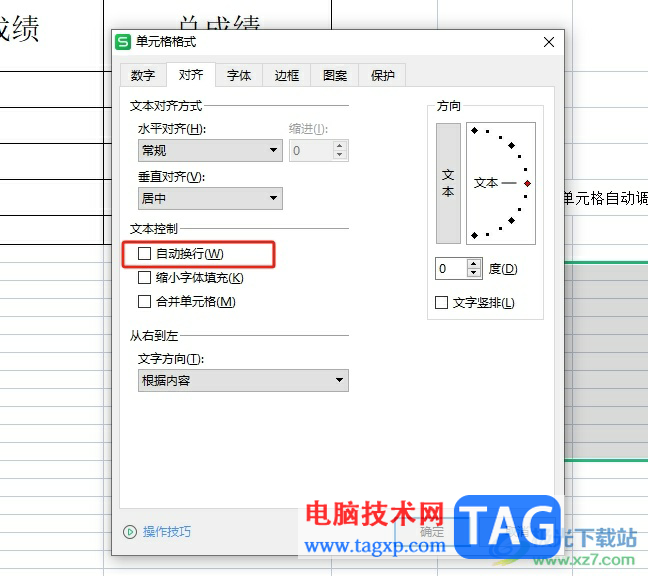Image resolution: width=648 pixels, height=576 pixels.
Task: Open 文字方向 dropdown showing 根据内容
Action: (243, 380)
